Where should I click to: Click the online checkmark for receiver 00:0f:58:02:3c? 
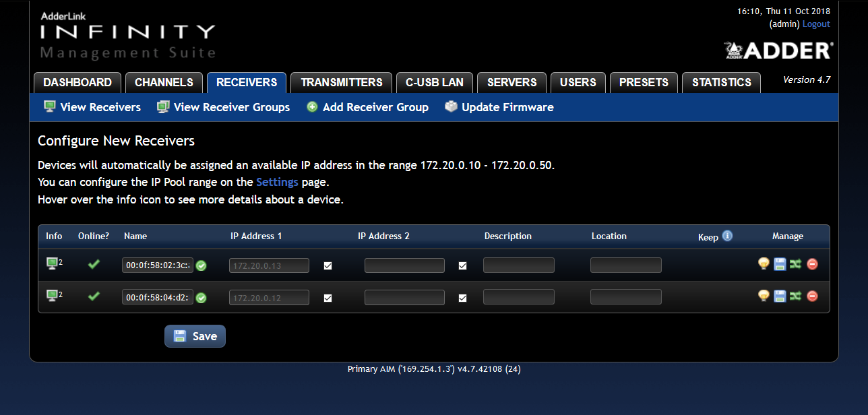(94, 264)
